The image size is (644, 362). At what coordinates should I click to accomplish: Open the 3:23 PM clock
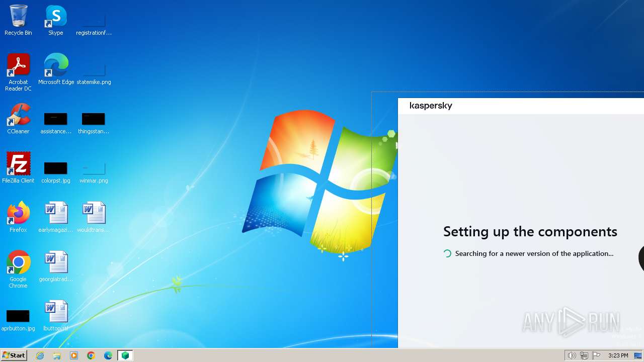618,355
